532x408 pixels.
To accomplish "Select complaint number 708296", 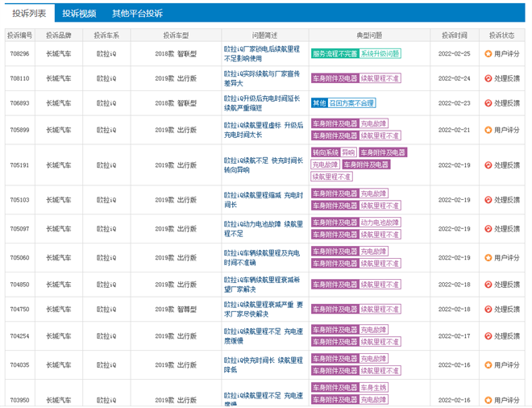I will [x=19, y=54].
